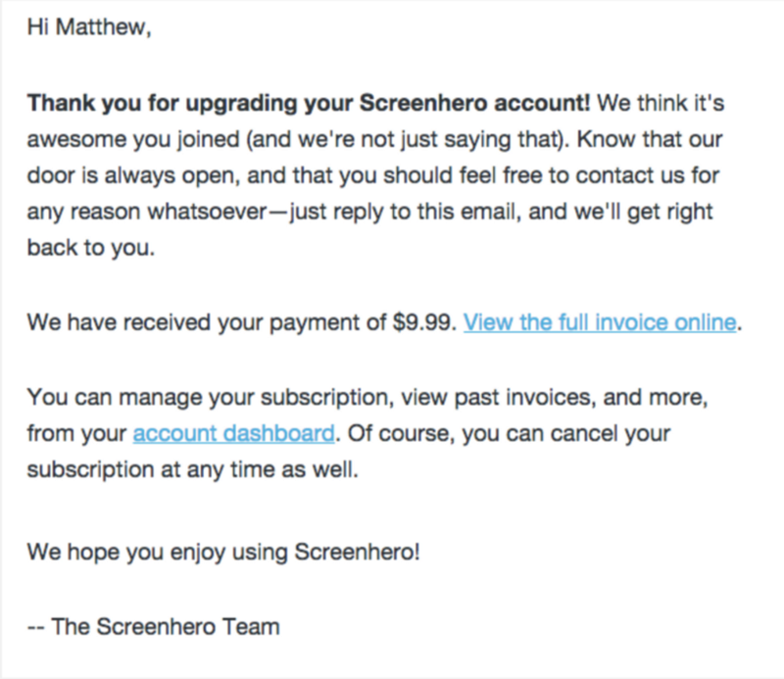Viewport: 784px width, 679px height.
Task: Click 'Know that our' text
Action: 650,139
